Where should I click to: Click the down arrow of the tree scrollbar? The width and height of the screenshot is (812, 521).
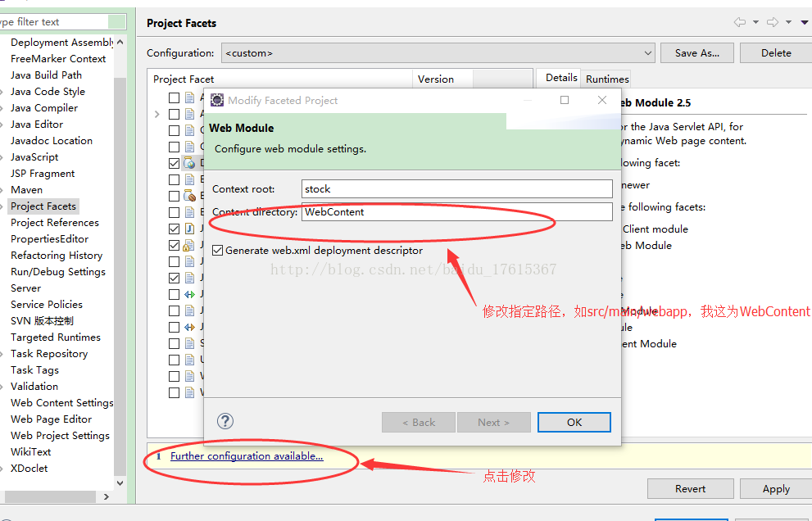click(x=120, y=482)
